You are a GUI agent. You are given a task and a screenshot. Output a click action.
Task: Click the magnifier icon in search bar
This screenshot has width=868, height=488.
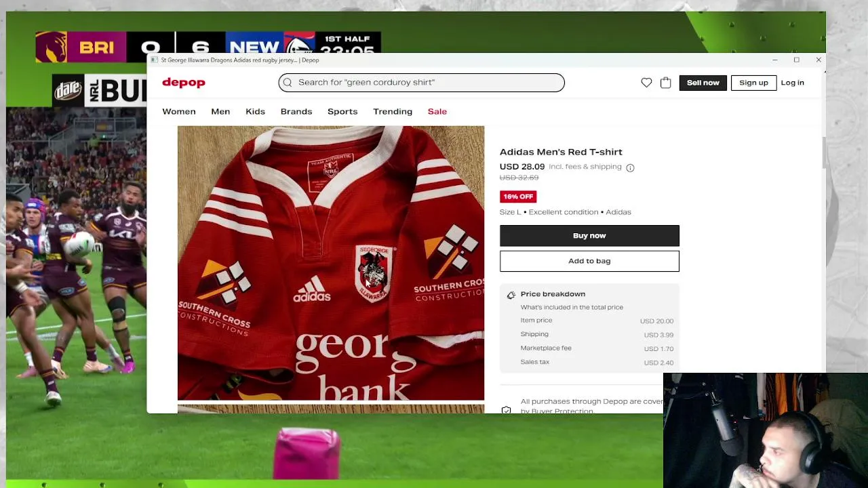(288, 83)
